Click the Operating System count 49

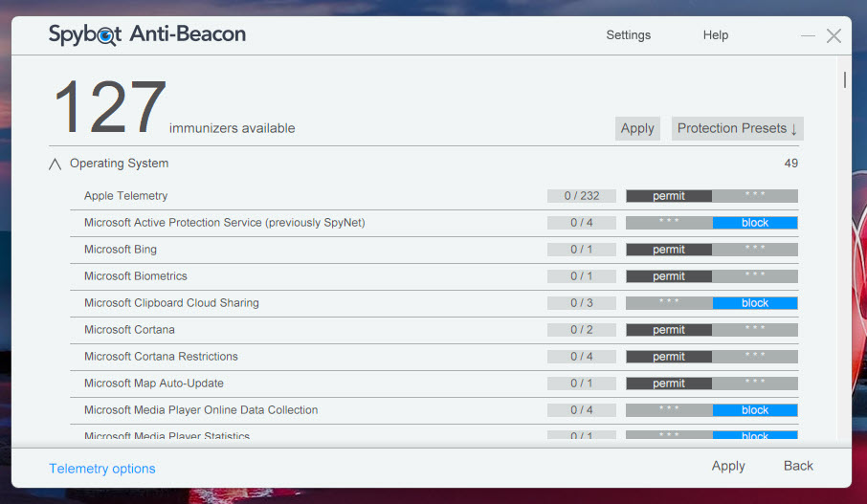tap(790, 164)
